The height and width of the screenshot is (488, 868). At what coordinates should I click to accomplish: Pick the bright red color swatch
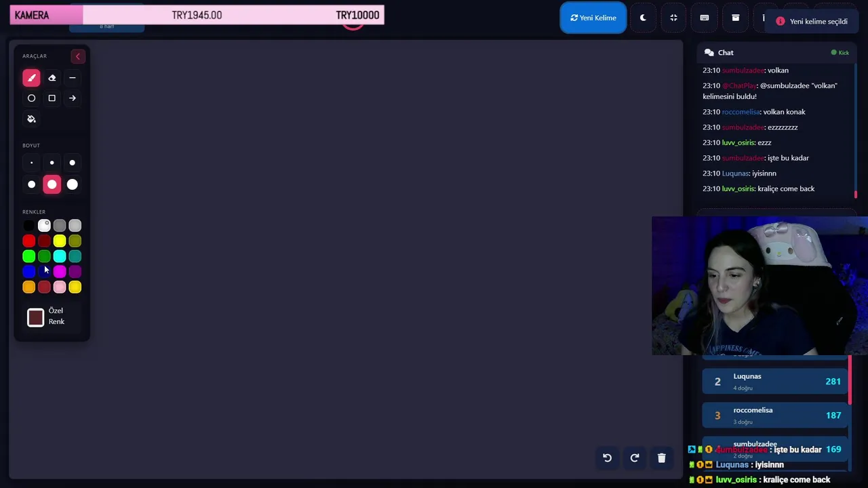28,241
